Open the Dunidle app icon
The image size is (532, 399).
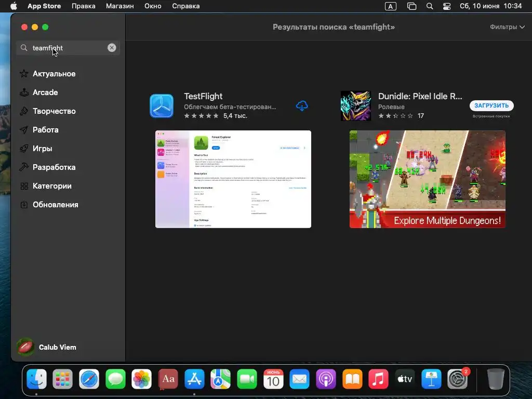pyautogui.click(x=355, y=106)
